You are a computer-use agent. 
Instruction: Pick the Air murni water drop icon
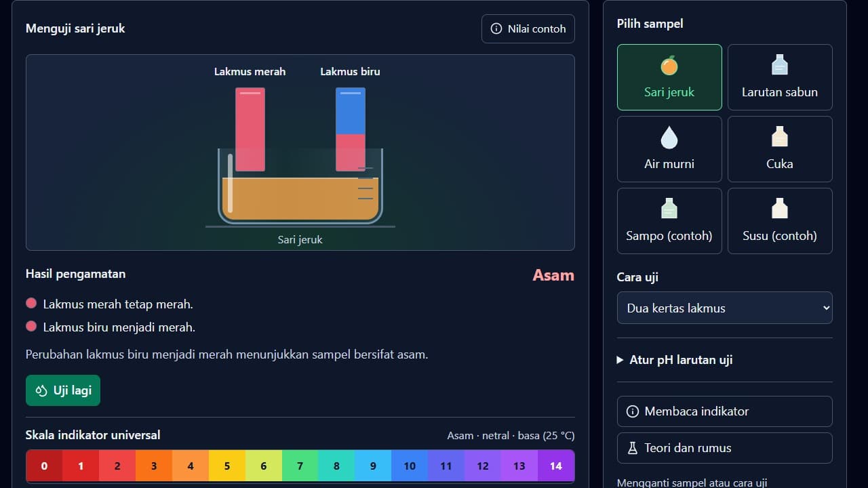669,137
